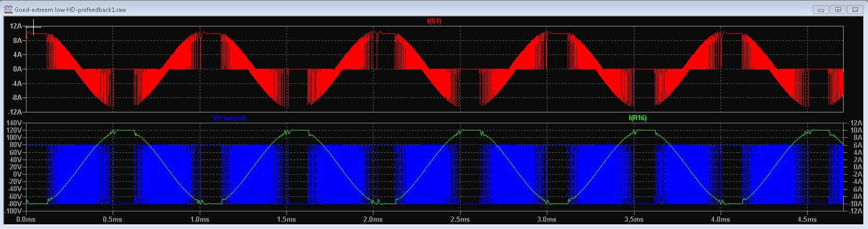The width and height of the screenshot is (868, 229).
Task: Click the 4.5ms time axis label
Action: [807, 220]
